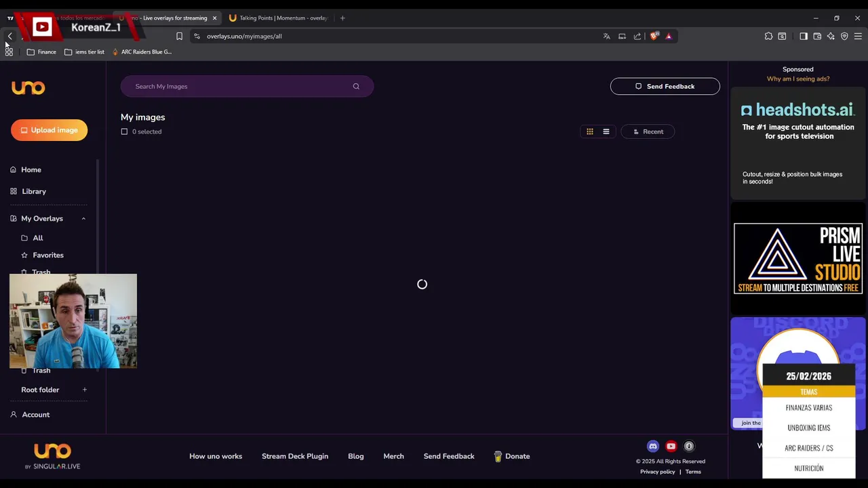
Task: Click the search magnifier icon
Action: (x=356, y=86)
